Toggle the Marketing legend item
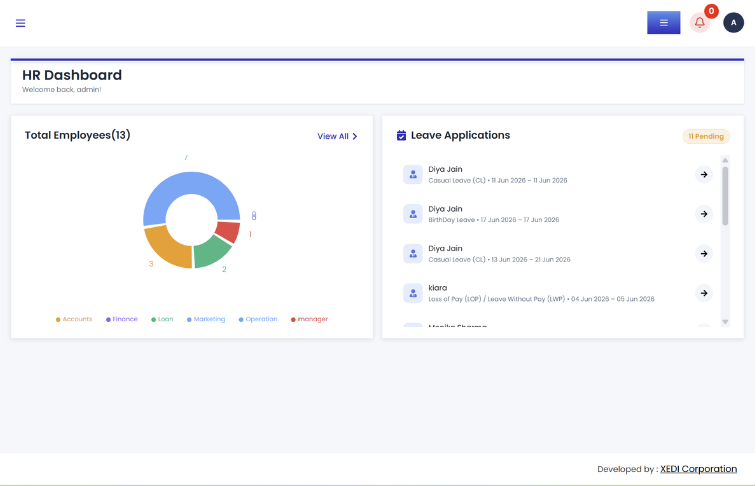The height and width of the screenshot is (486, 756). coord(206,319)
